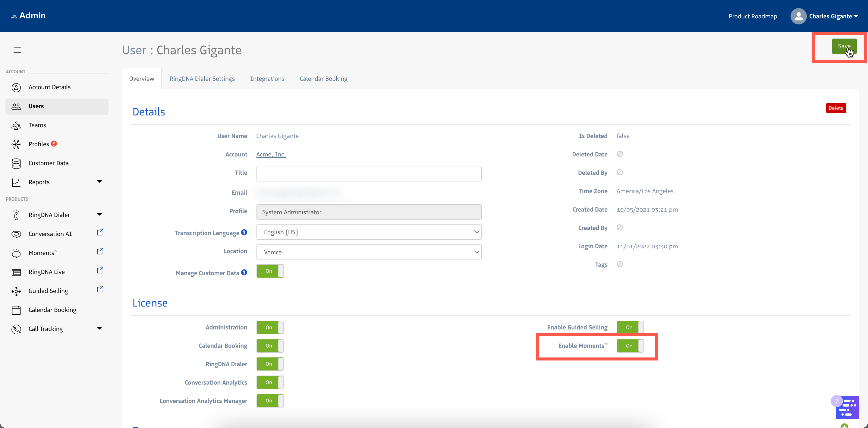This screenshot has height=428, width=868.
Task: Click the Is Deleted false value
Action: tap(623, 136)
